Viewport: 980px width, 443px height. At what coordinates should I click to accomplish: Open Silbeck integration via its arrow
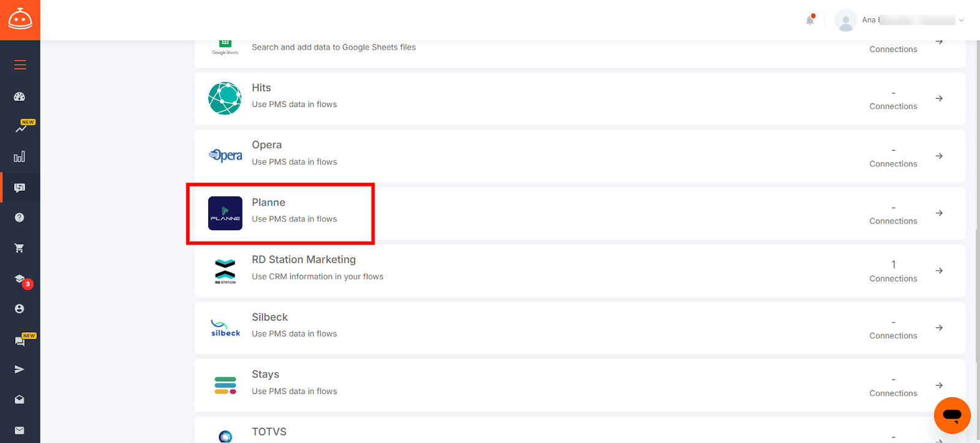(939, 328)
